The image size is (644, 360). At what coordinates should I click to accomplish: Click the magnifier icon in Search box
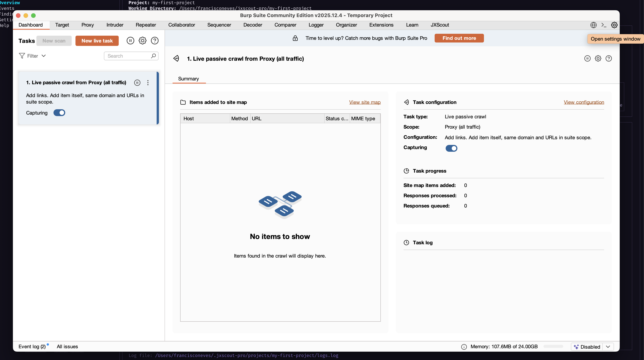pos(153,56)
